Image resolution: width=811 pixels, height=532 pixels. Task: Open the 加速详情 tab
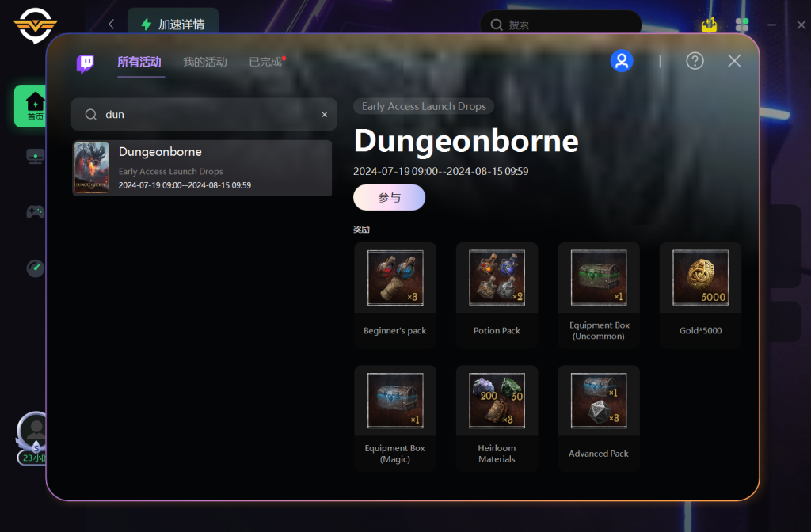click(x=173, y=24)
